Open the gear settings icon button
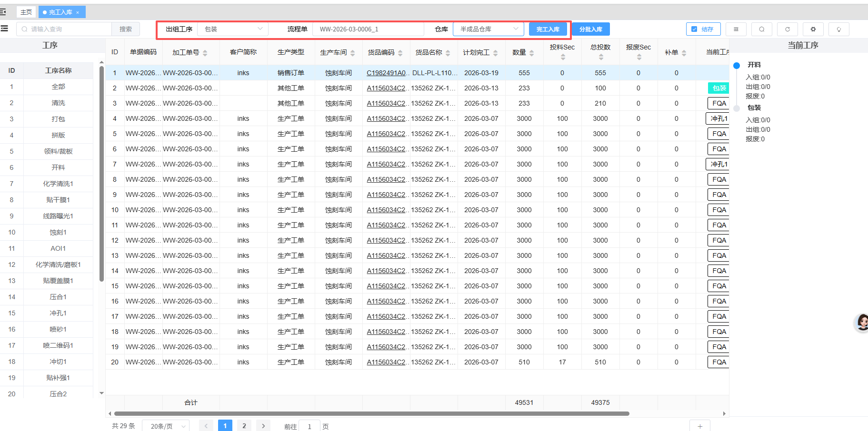The image size is (868, 431). [x=813, y=29]
